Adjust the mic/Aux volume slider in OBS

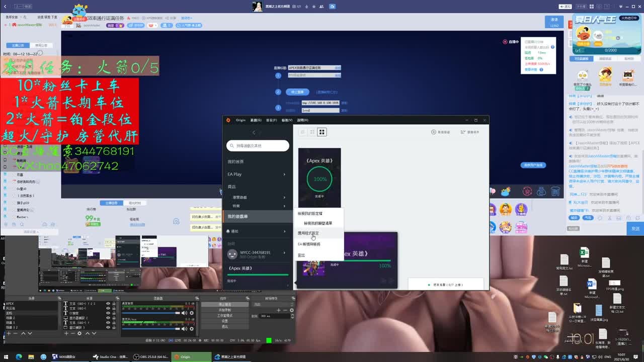tap(151, 329)
